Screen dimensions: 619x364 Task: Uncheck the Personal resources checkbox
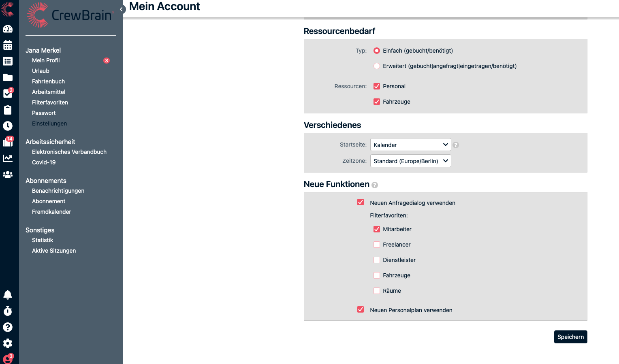pyautogui.click(x=377, y=86)
